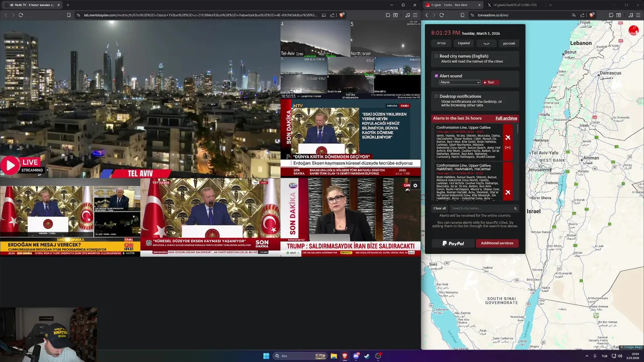Viewport: 644px width, 362px height.
Task: Open the Alarm sound dropdown
Action: point(460,82)
